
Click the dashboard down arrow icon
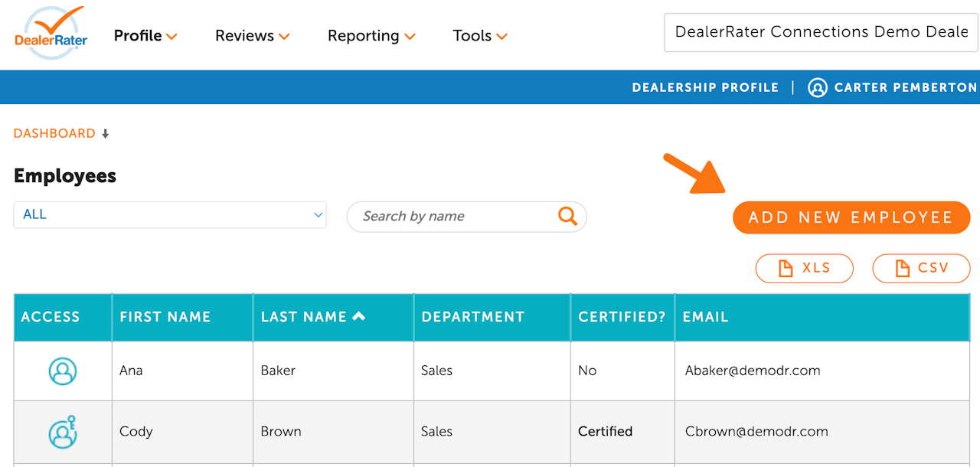(106, 134)
